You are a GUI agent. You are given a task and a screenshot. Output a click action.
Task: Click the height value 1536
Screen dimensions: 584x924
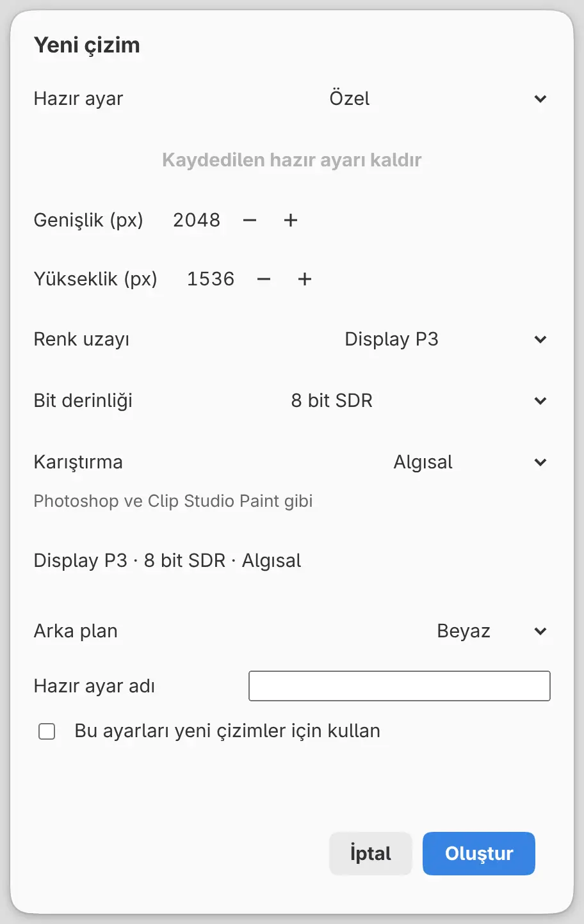click(x=211, y=279)
